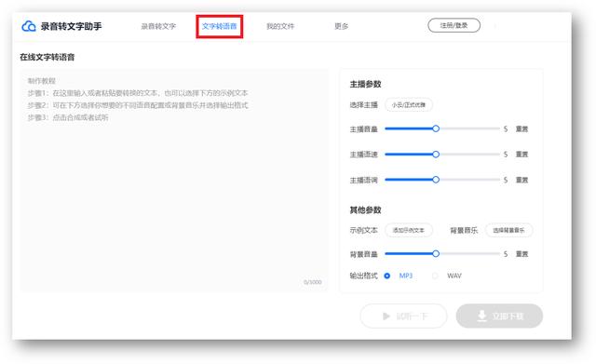The width and height of the screenshot is (596, 364).
Task: Open the 录音转文字 tab
Action: click(x=158, y=26)
